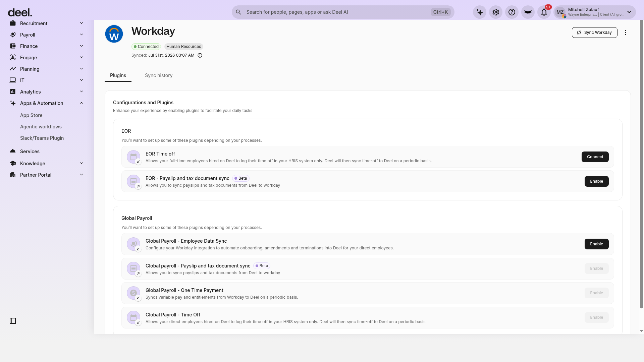Click the Human Resources tag
644x362 pixels.
point(184,47)
